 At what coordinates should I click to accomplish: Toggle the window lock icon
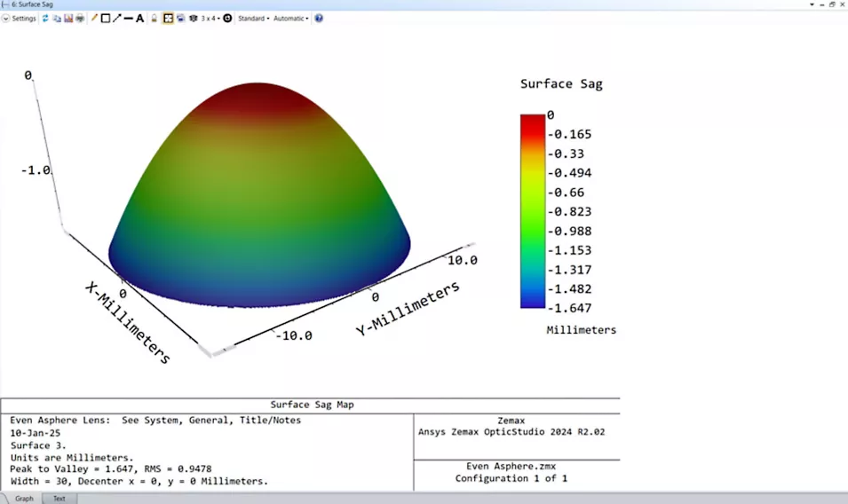[x=155, y=18]
